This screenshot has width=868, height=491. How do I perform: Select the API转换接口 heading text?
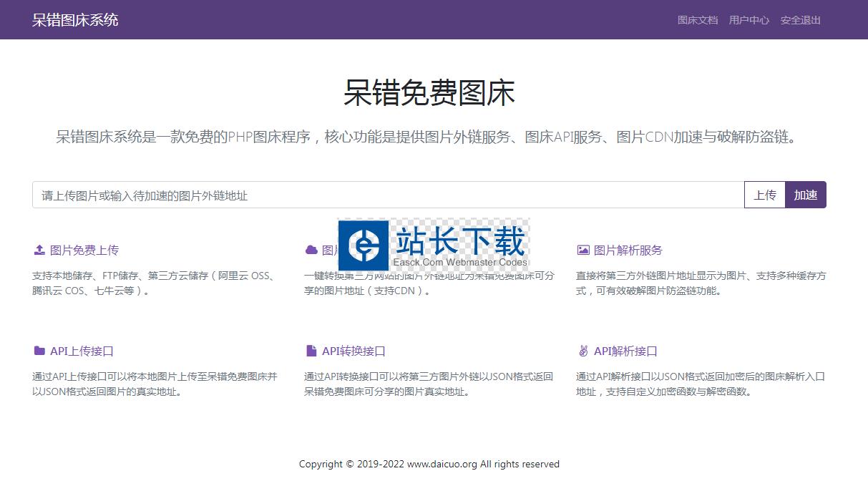[353, 351]
